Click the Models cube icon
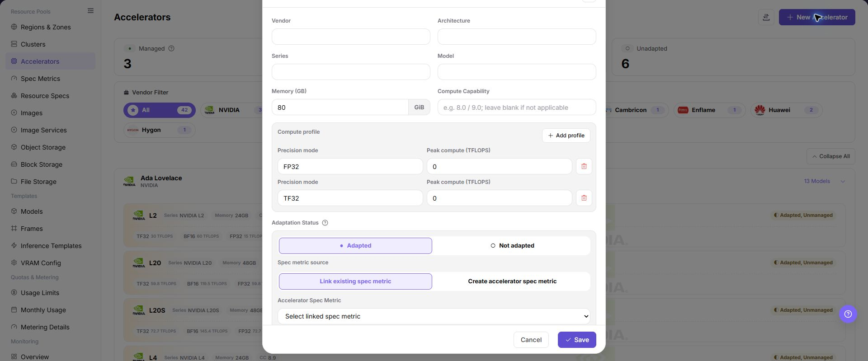The height and width of the screenshot is (361, 868). pos(14,211)
